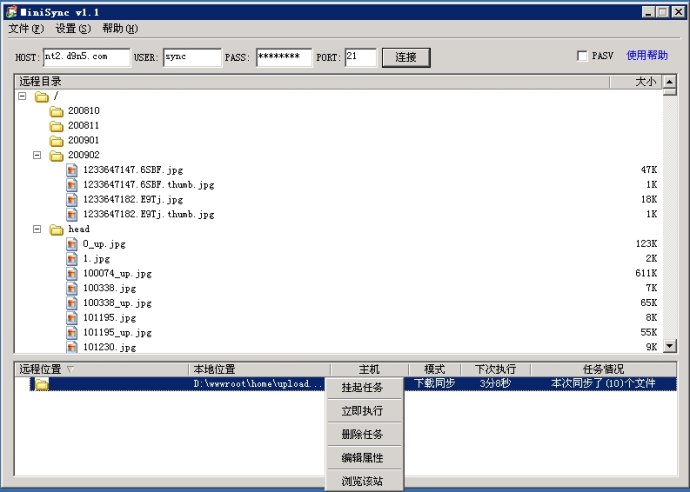Viewport: 690px width, 492px height.
Task: Collapse the root directory tree node
Action: click(23, 97)
